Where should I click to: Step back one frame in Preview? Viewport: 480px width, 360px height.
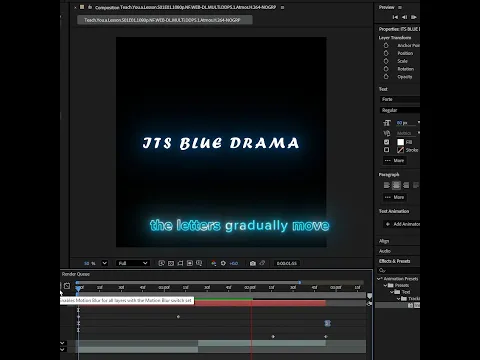[404, 17]
